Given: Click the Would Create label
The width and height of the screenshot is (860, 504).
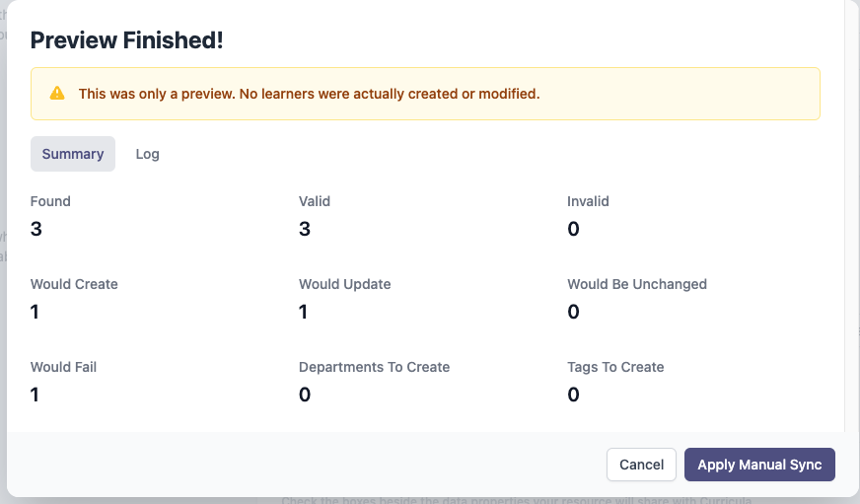Looking at the screenshot, I should coord(74,284).
